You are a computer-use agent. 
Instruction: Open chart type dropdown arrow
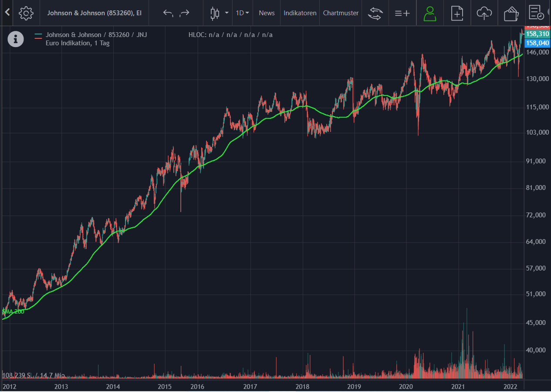click(x=226, y=13)
